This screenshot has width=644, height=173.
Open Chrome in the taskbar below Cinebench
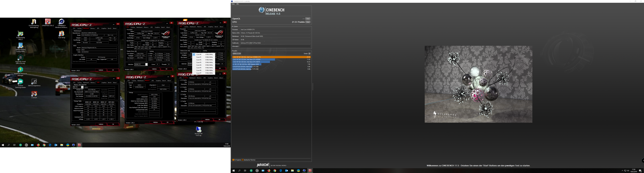(275, 170)
